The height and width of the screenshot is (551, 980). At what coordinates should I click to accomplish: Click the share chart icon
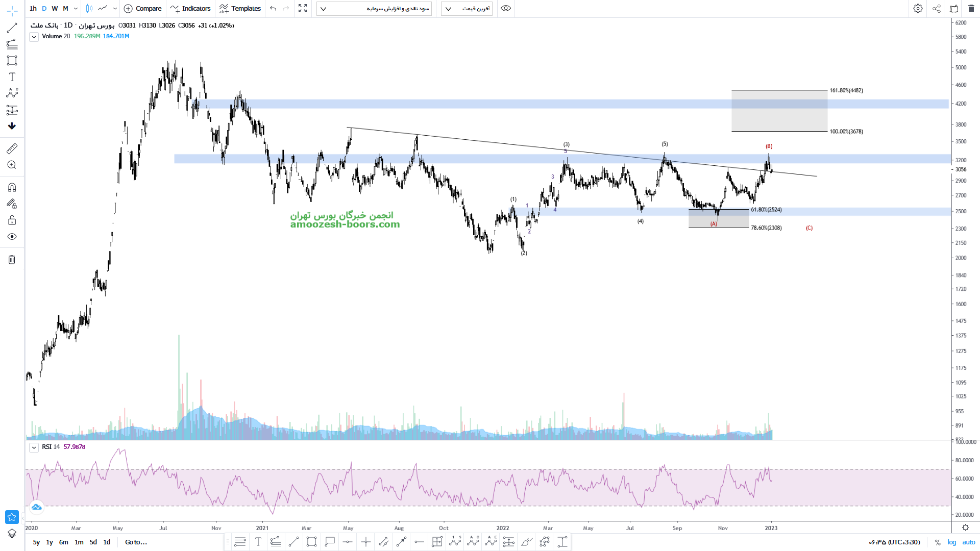pyautogui.click(x=937, y=9)
